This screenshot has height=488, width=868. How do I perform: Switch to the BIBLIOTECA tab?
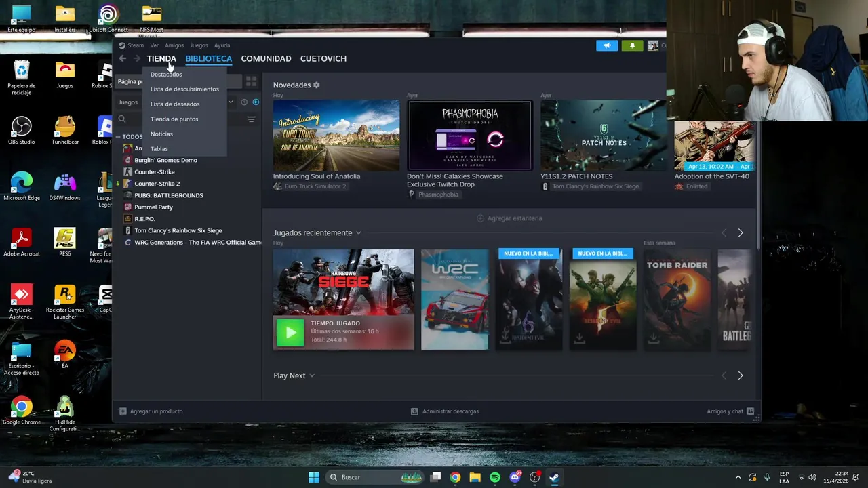pos(208,59)
